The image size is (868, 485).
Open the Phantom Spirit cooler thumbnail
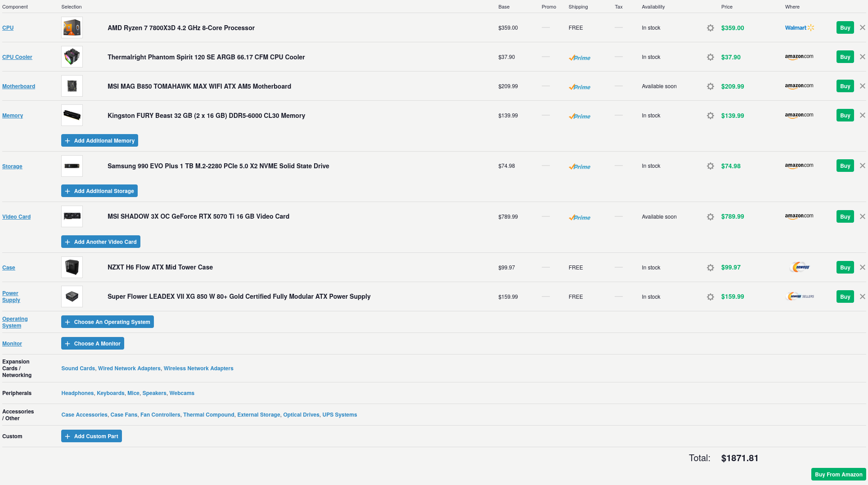[72, 57]
